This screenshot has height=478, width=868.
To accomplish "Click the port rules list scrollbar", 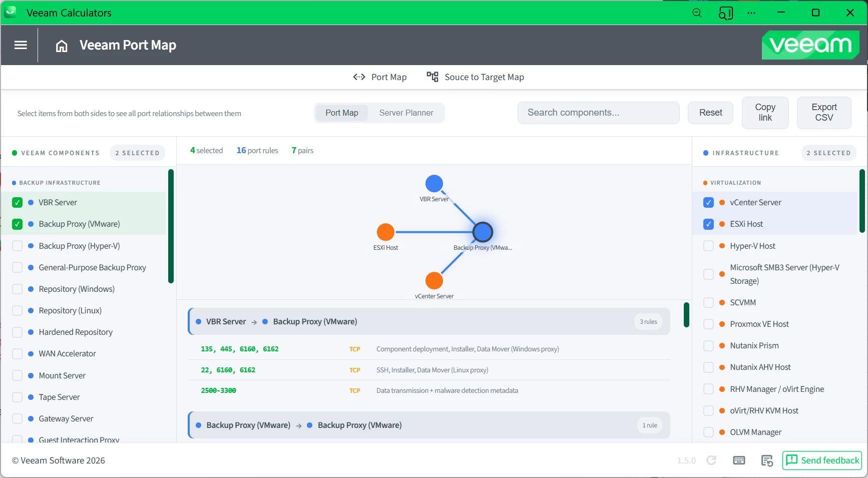I will pyautogui.click(x=686, y=315).
